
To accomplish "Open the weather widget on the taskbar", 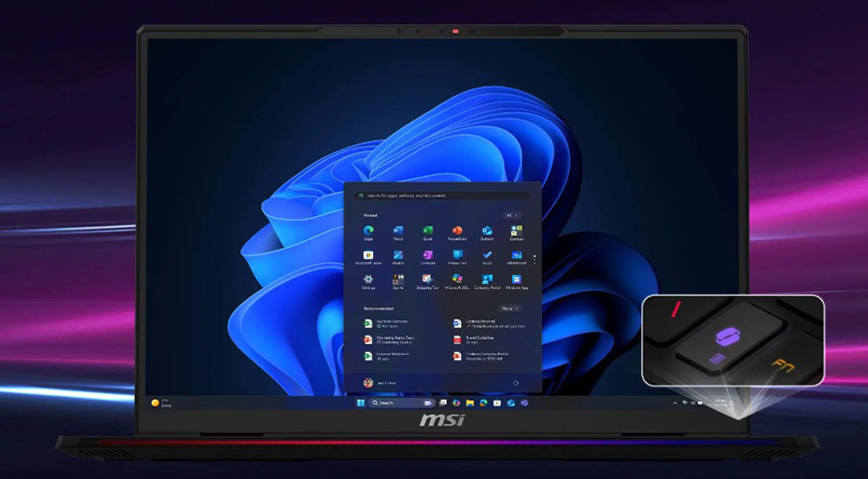I will [162, 403].
